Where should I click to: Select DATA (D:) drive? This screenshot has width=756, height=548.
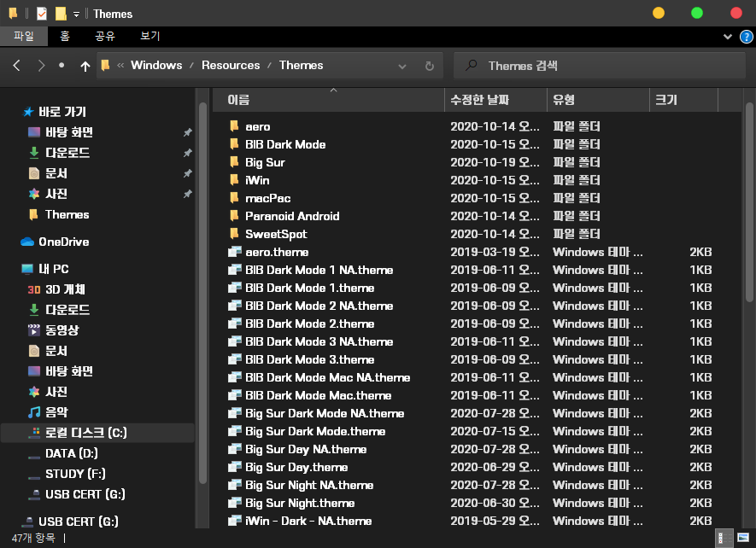(x=62, y=453)
